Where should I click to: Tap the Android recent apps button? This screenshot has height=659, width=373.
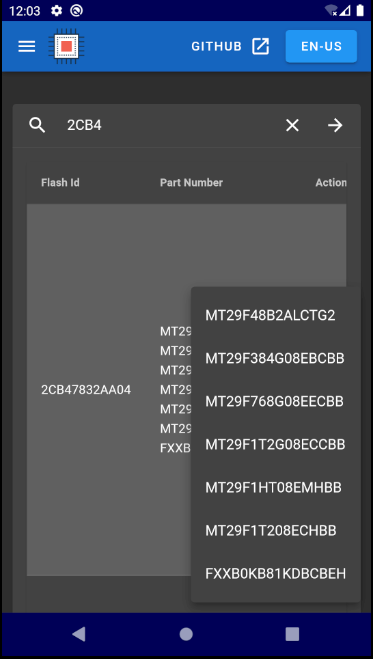(x=292, y=634)
